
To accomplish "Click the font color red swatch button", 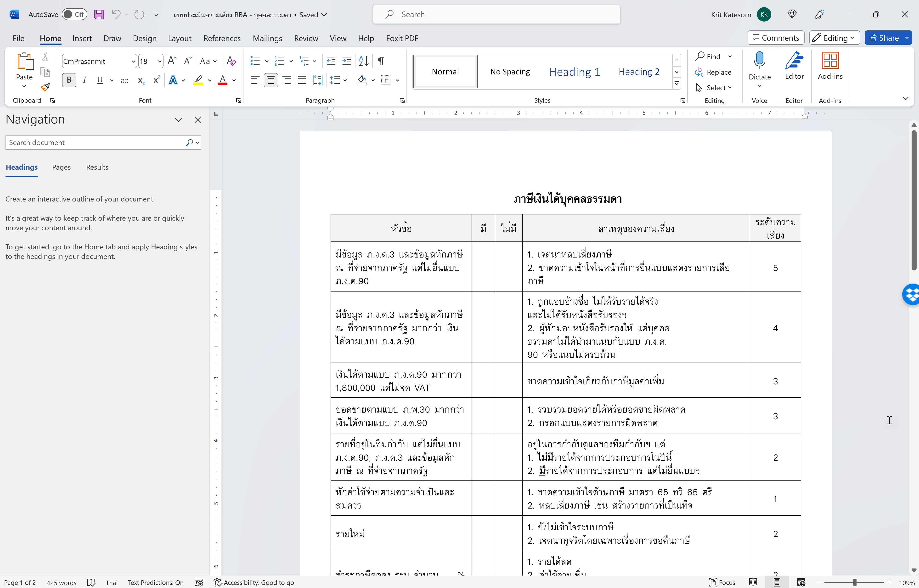I will [223, 80].
